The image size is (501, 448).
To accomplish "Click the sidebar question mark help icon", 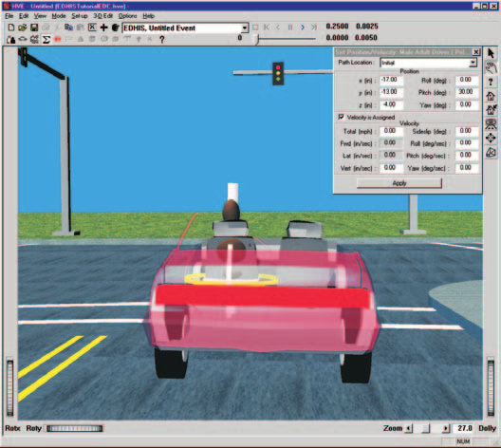I will tap(491, 83).
